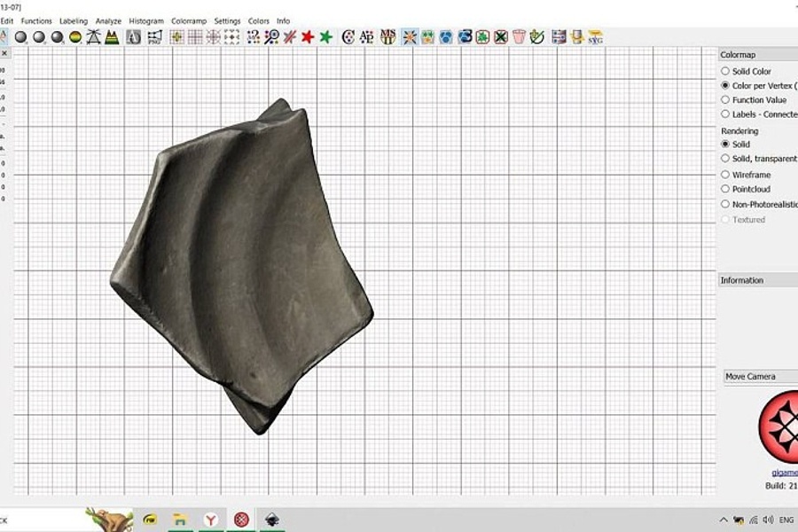Click the gray 'A' screenshot icon
798x532 pixels.
point(133,37)
